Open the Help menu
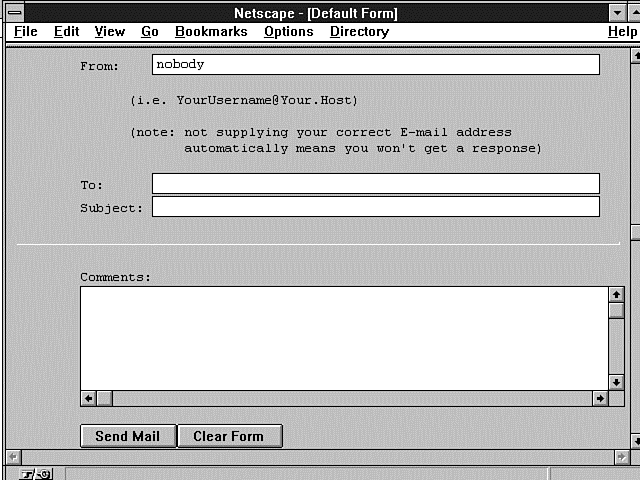The height and width of the screenshot is (480, 640). click(621, 32)
